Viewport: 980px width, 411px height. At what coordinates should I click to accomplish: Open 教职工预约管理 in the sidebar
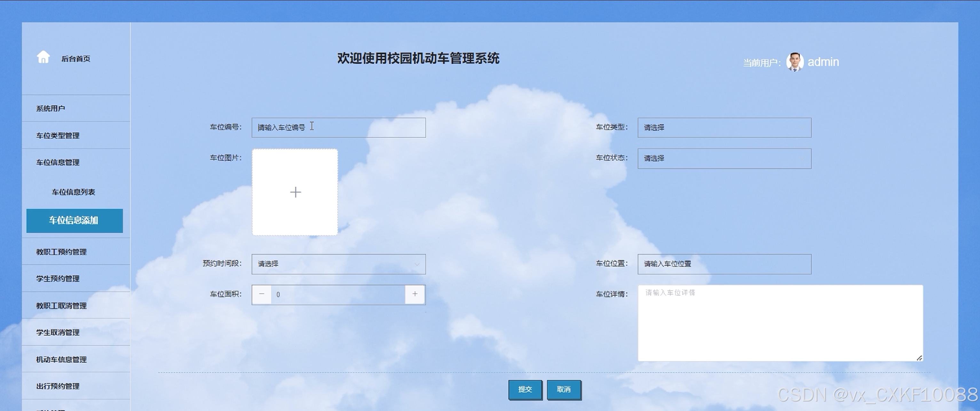point(61,252)
